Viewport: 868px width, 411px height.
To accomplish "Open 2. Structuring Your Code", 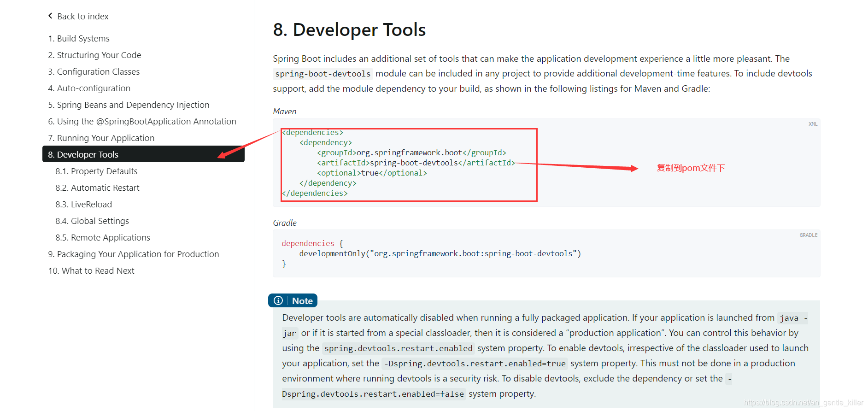I will tap(94, 55).
